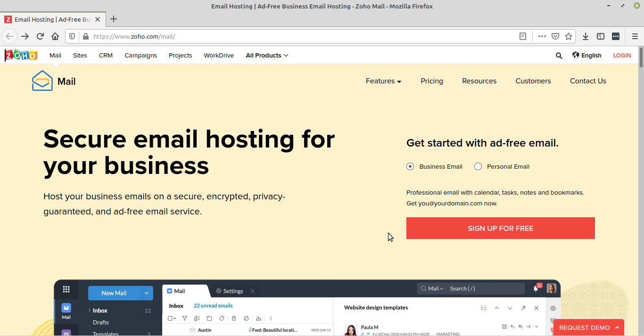Open the Features dropdown menu
The width and height of the screenshot is (644, 336).
pyautogui.click(x=383, y=81)
